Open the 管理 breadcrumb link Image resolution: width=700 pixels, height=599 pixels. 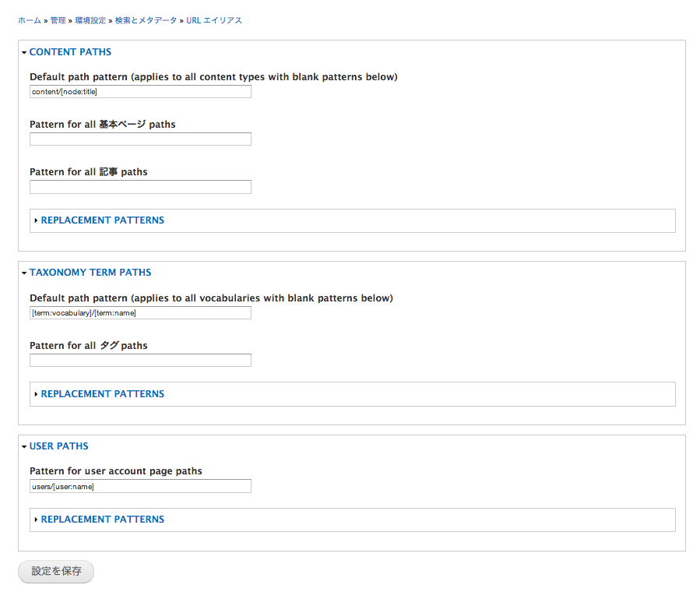(58, 20)
